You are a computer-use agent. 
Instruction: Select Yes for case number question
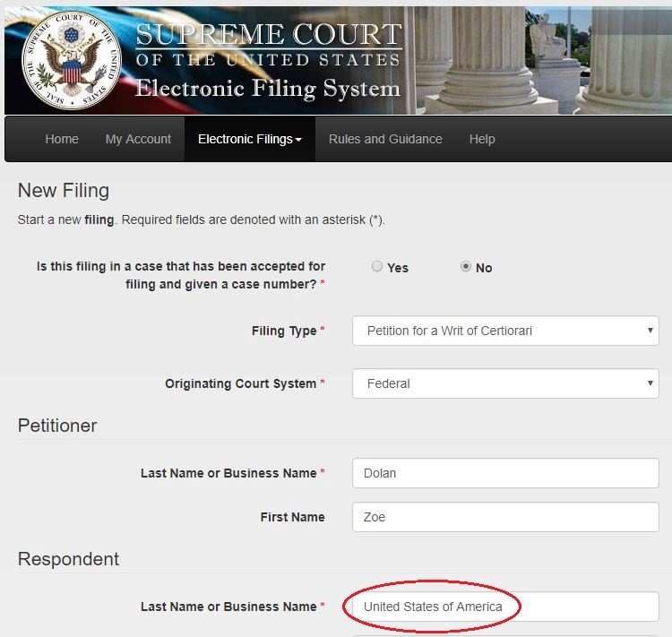377,266
